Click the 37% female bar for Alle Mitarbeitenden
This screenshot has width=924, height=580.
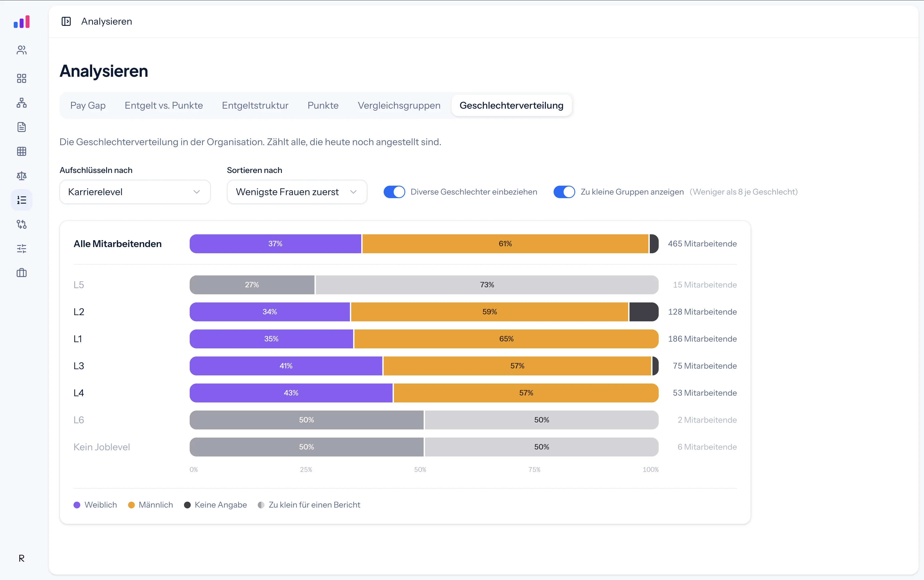[x=275, y=244]
